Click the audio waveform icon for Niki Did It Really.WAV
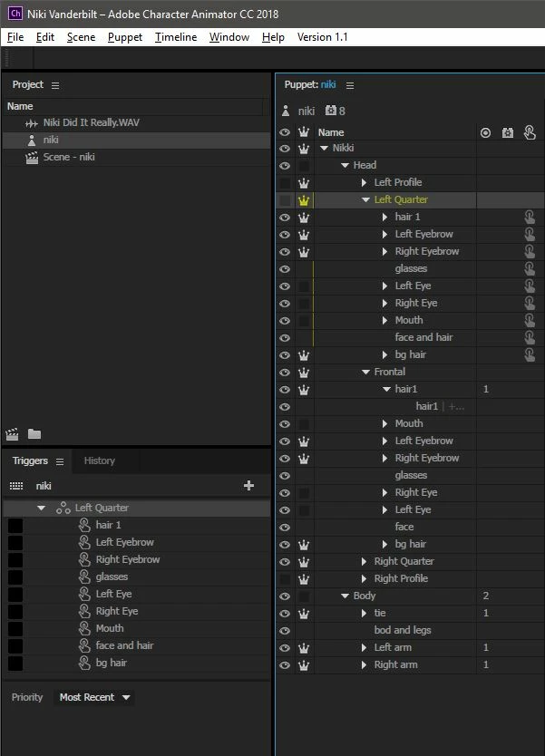The image size is (545, 756). coord(32,123)
